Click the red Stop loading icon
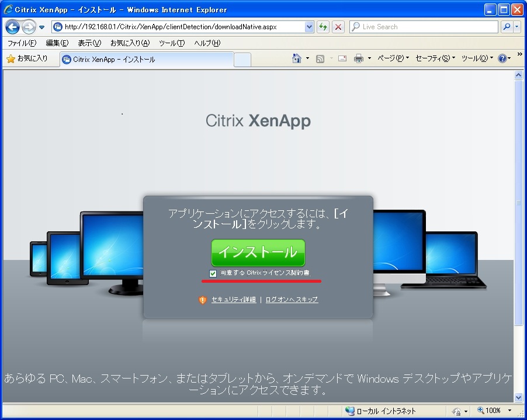 pos(338,27)
